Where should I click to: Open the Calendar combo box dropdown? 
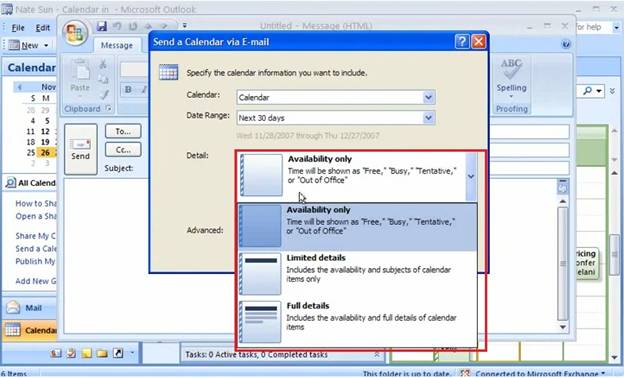coord(428,97)
